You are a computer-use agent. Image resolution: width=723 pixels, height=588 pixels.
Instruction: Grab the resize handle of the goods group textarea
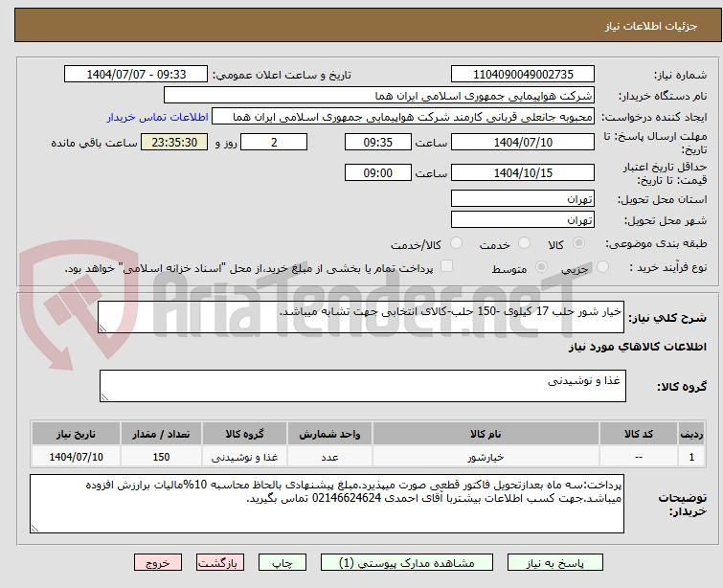pyautogui.click(x=104, y=397)
